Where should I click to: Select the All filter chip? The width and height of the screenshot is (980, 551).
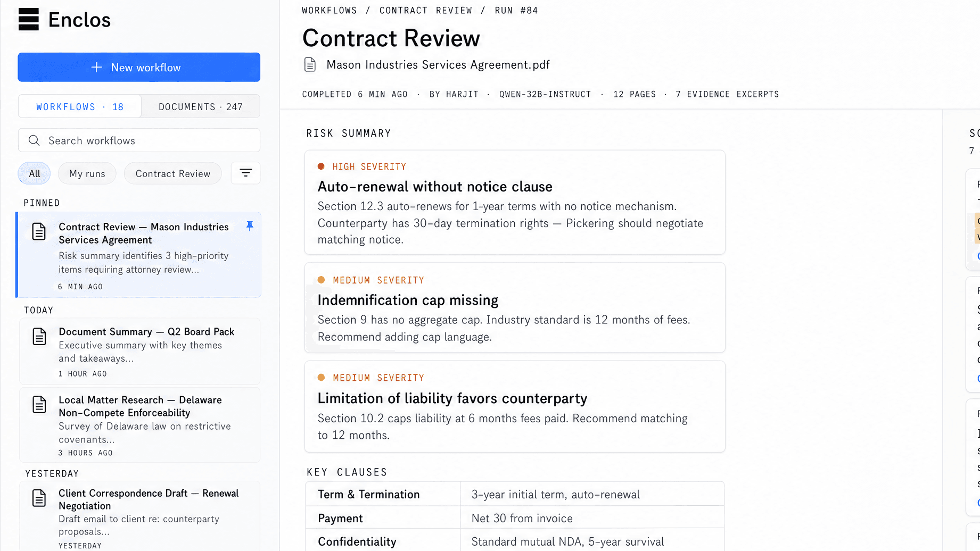[35, 173]
